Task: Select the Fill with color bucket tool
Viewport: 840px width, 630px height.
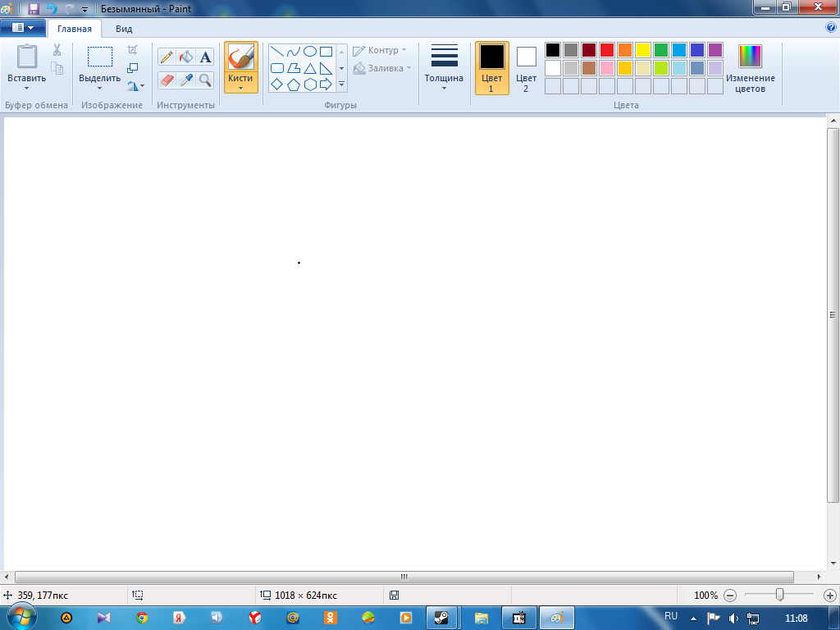Action: pyautogui.click(x=186, y=57)
